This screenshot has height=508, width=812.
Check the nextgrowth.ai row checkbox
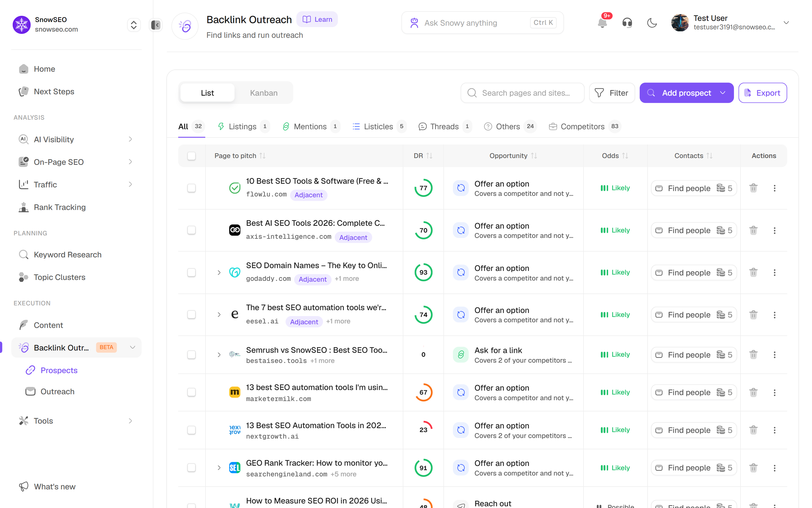pyautogui.click(x=191, y=430)
